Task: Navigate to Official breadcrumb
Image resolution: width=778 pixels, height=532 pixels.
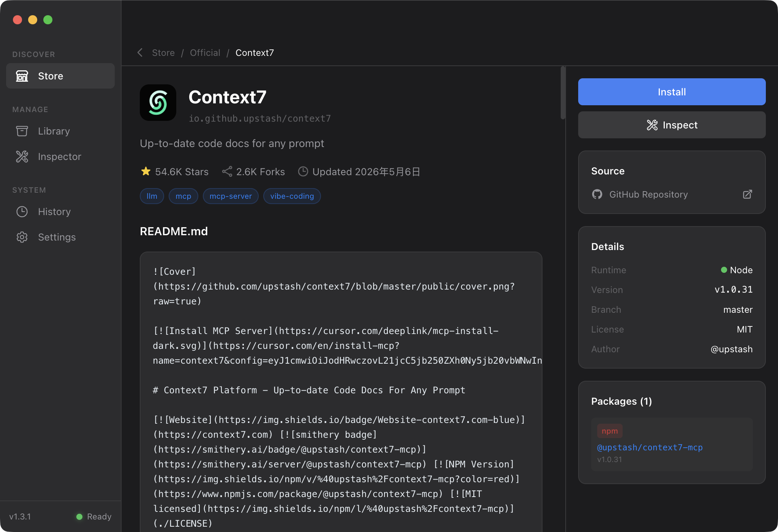Action: tap(205, 52)
